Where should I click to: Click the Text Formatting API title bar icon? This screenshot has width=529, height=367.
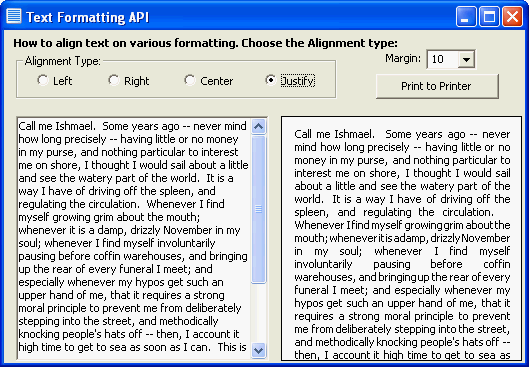pos(14,16)
